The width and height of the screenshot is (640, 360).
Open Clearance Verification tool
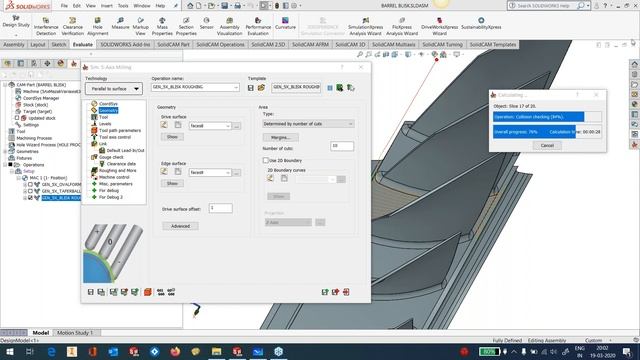[x=73, y=27]
